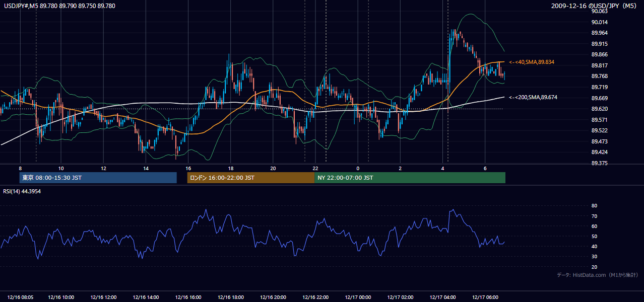This screenshot has width=644, height=302.
Task: Click RSI scale value 60
Action: (594, 226)
